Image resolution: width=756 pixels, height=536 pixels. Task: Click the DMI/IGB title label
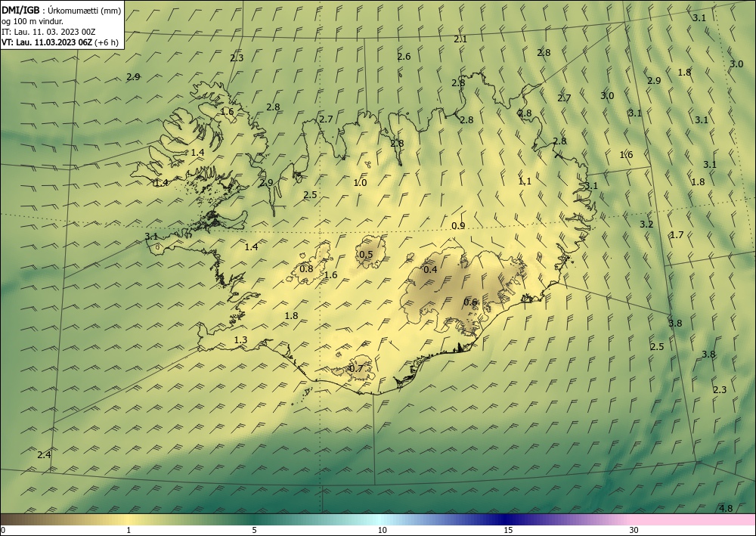pyautogui.click(x=20, y=11)
